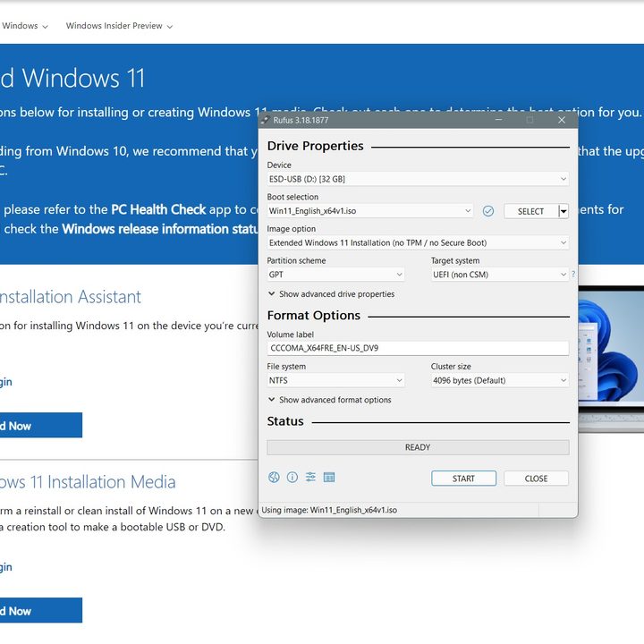Image resolution: width=644 pixels, height=644 pixels.
Task: Open the Windows Insider Preview menu
Action: 119,26
